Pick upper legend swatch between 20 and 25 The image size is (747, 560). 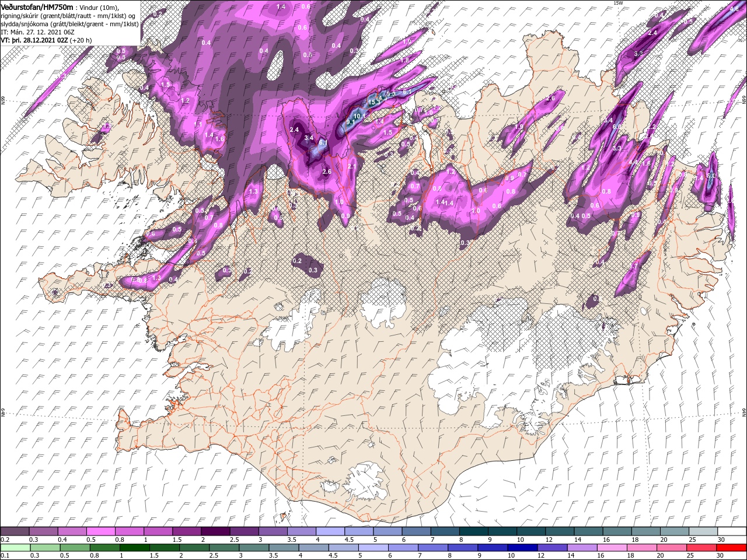(x=674, y=531)
